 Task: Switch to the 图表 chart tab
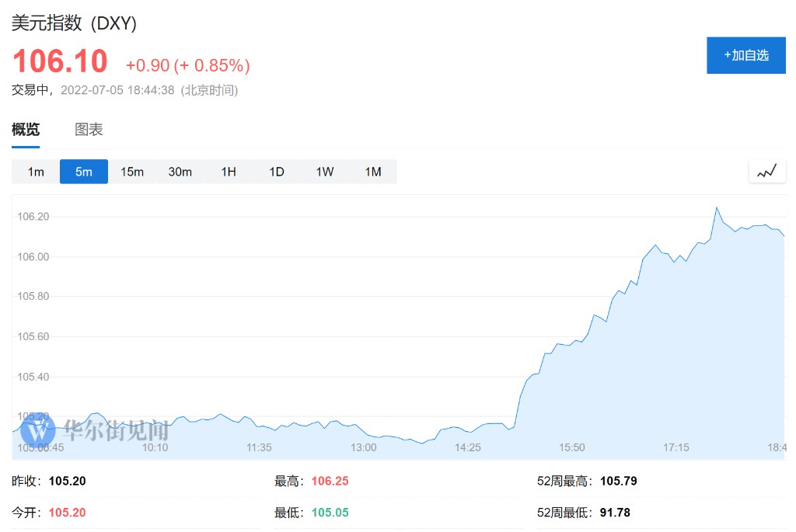coord(89,130)
